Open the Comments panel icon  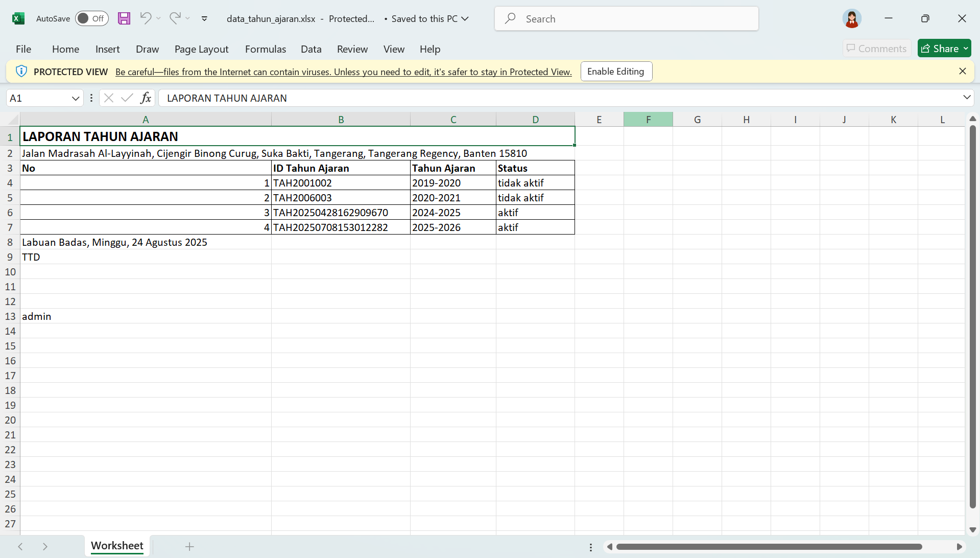click(876, 48)
